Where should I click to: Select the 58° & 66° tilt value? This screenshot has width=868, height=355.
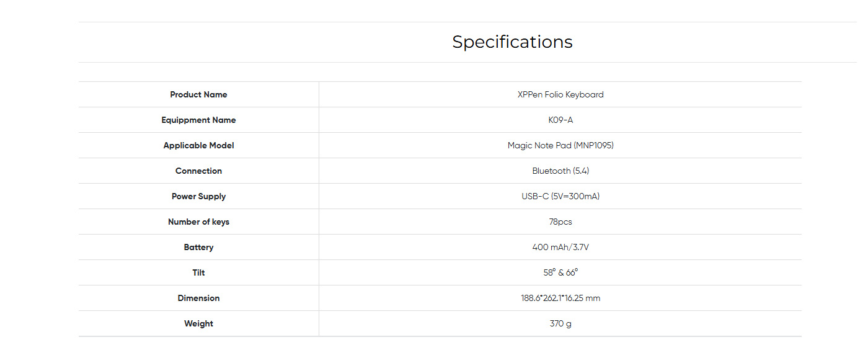tap(560, 273)
